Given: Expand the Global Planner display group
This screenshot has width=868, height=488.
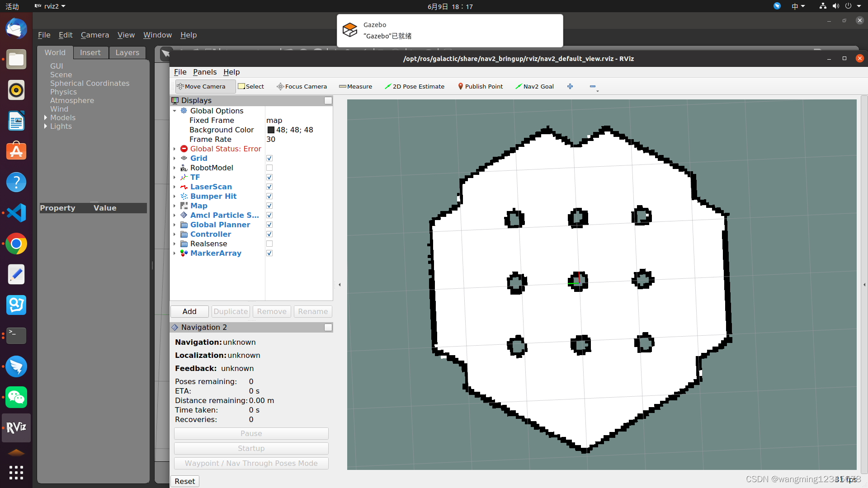Looking at the screenshot, I should coord(175,225).
